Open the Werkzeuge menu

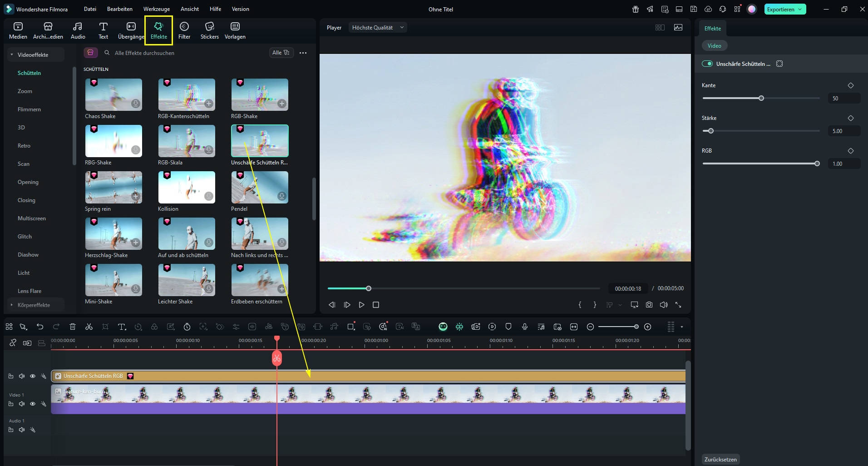(156, 9)
